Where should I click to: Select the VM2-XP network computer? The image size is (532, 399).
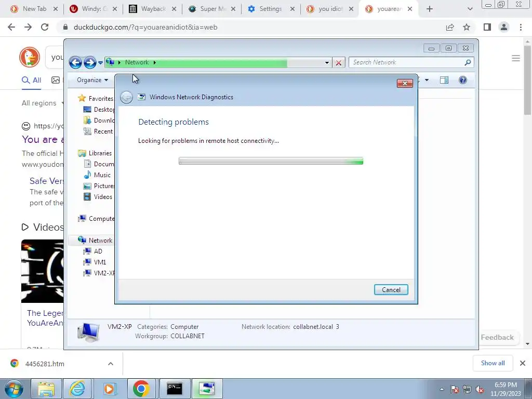point(99,273)
